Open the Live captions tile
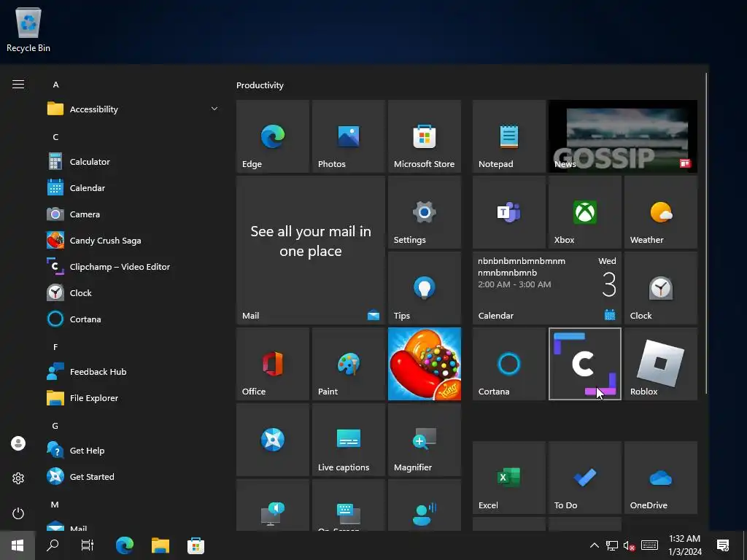This screenshot has height=560, width=747. coord(348,440)
